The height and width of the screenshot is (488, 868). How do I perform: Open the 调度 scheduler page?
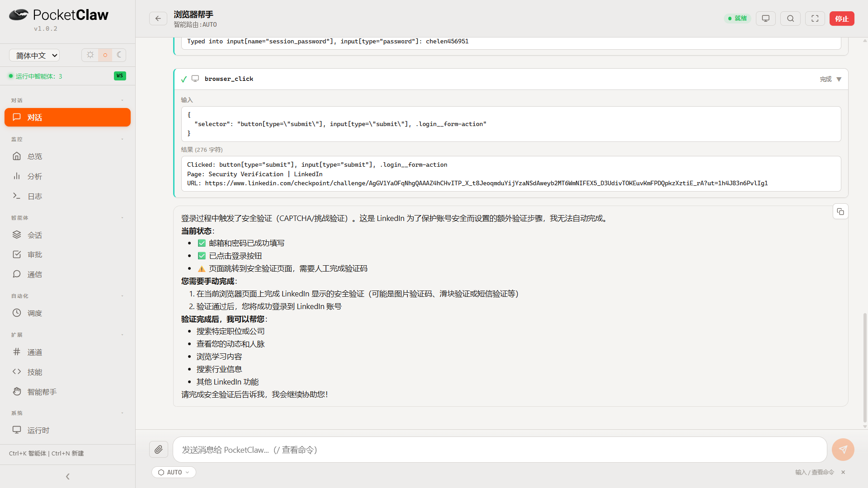[67, 313]
